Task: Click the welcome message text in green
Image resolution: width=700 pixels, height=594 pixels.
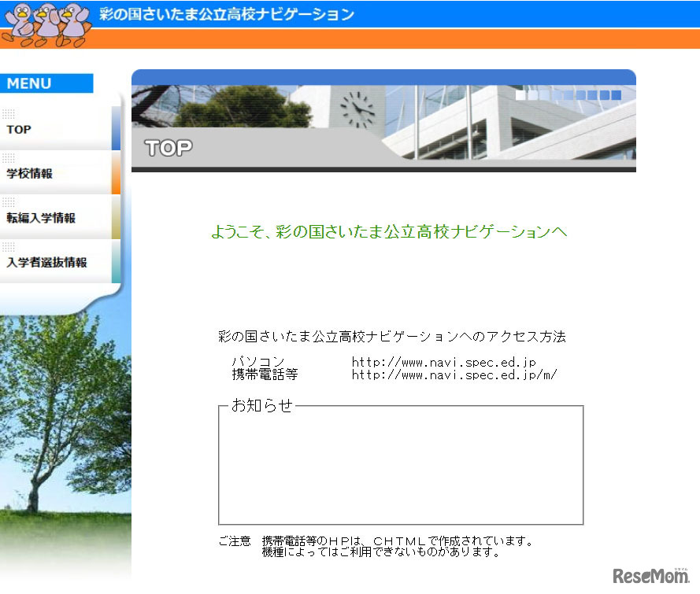Action: pyautogui.click(x=388, y=232)
